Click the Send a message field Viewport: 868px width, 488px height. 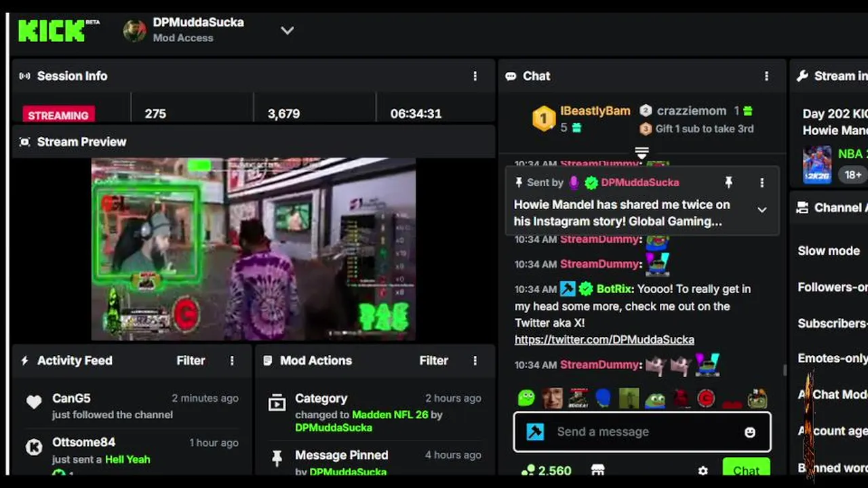pyautogui.click(x=642, y=432)
